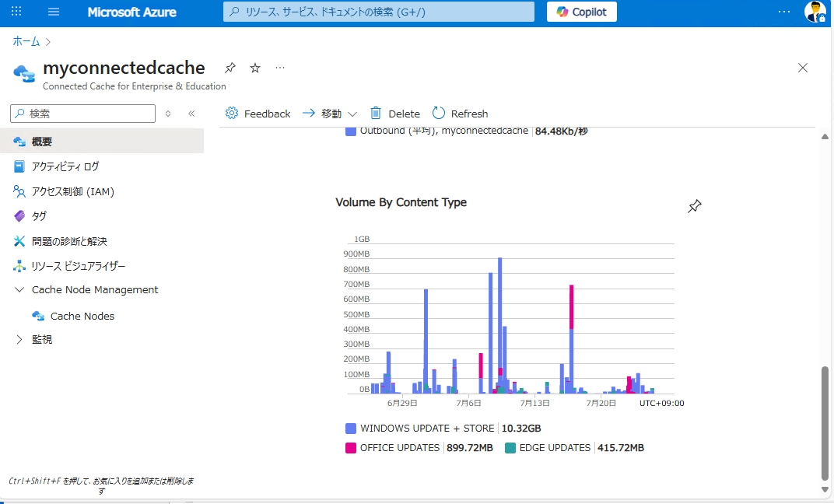This screenshot has height=504, width=834.
Task: Click the activity log book icon
Action: click(x=19, y=166)
